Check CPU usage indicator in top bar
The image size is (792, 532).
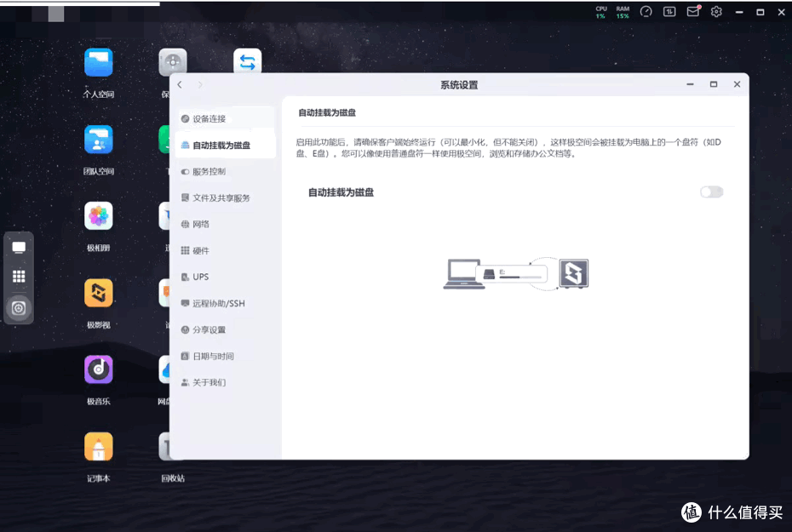[601, 12]
